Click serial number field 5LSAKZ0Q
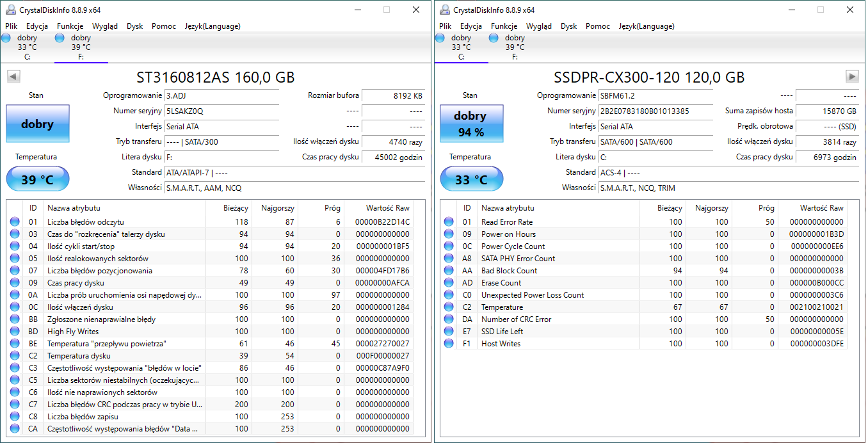The height and width of the screenshot is (443, 868). tap(221, 111)
